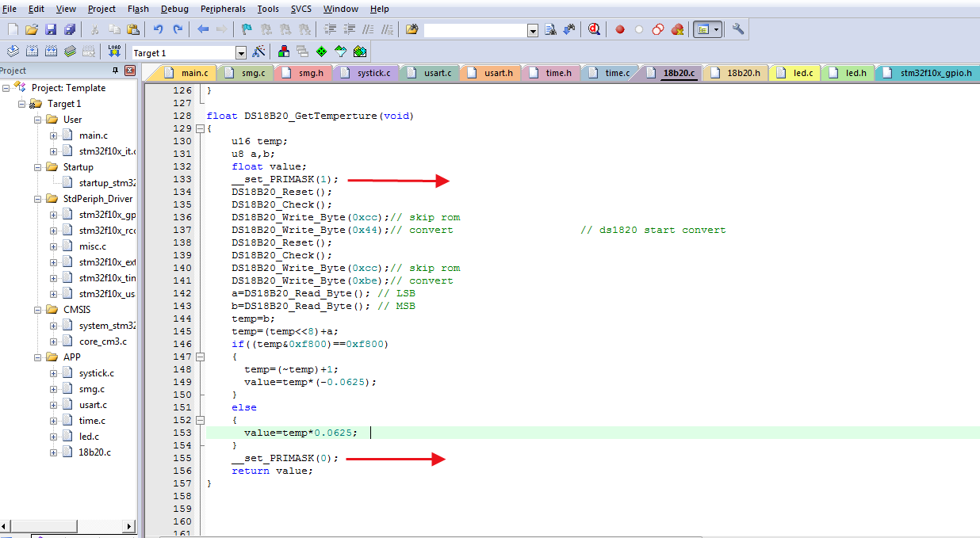The image size is (980, 538).
Task: Click the Find binoculars document icon
Action: click(550, 29)
